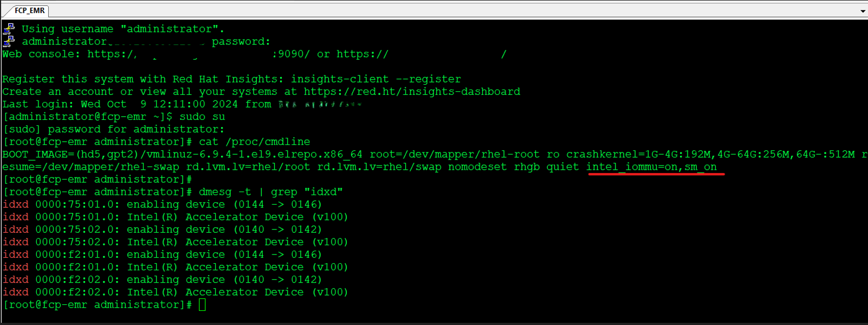Click '[sudo] password for administrator:' line

click(x=114, y=129)
